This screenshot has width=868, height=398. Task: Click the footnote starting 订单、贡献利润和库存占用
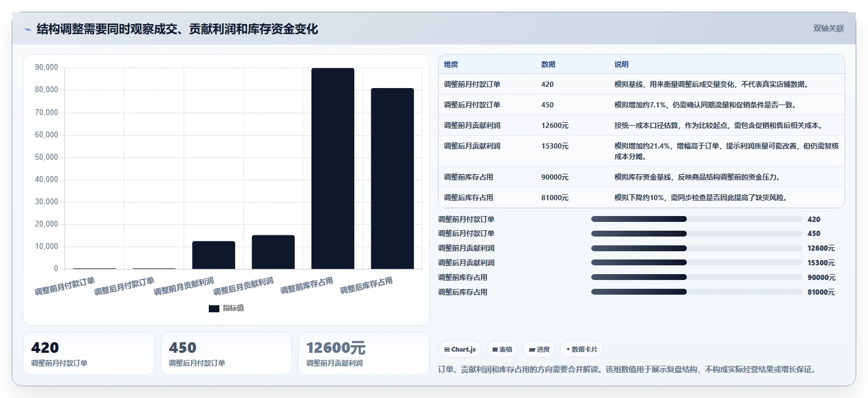pos(627,369)
